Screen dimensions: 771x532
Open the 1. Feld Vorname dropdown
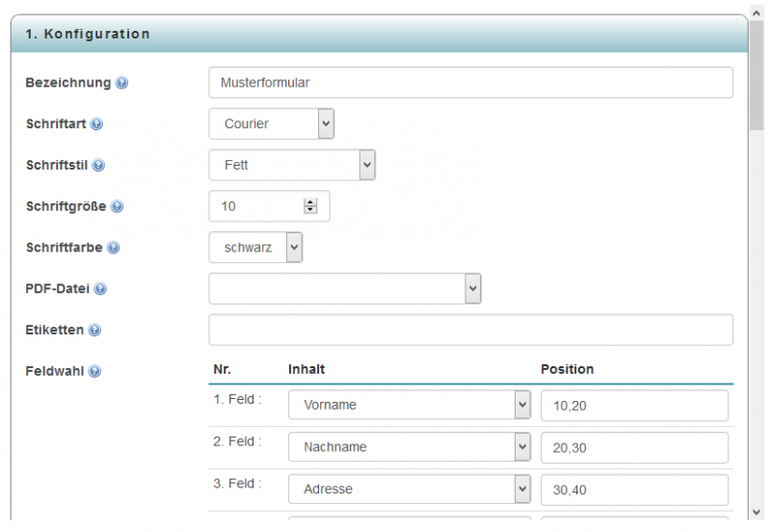click(410, 406)
